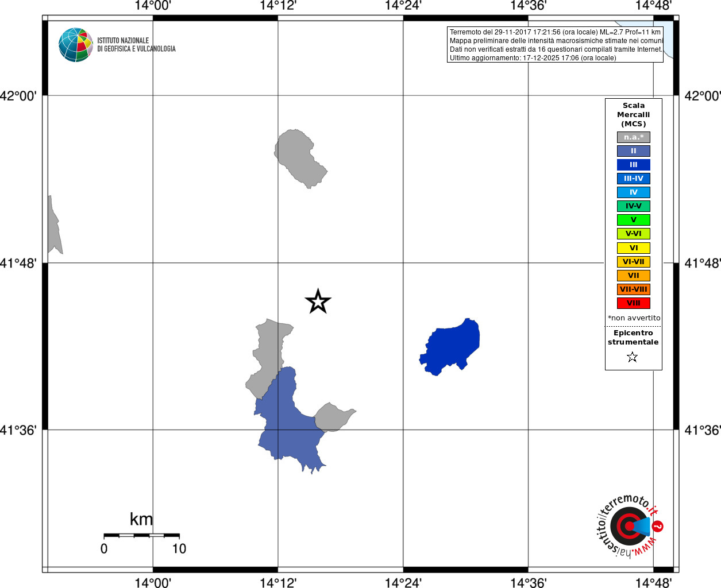This screenshot has width=721, height=588.
Task: Select the VII orange legend swatch
Action: tap(634, 276)
